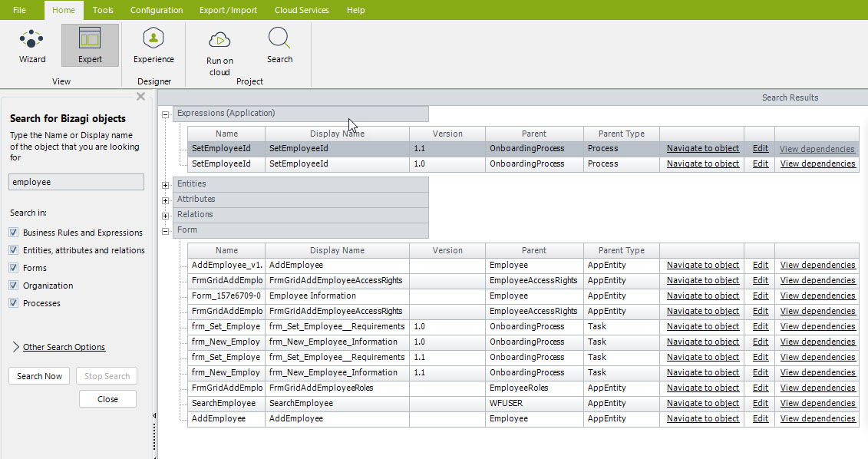Viewport: 868px width, 459px height.
Task: Select the SearchEmployee name cell
Action: click(226, 403)
